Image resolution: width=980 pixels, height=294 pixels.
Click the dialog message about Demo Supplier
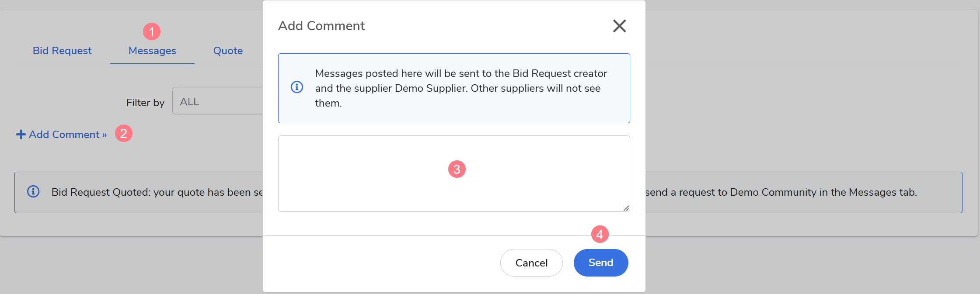[461, 88]
